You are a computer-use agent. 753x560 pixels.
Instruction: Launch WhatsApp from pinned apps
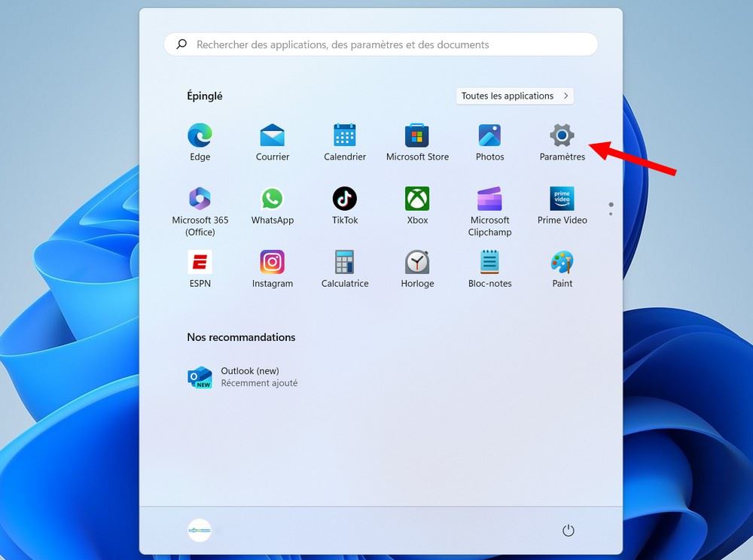click(273, 206)
